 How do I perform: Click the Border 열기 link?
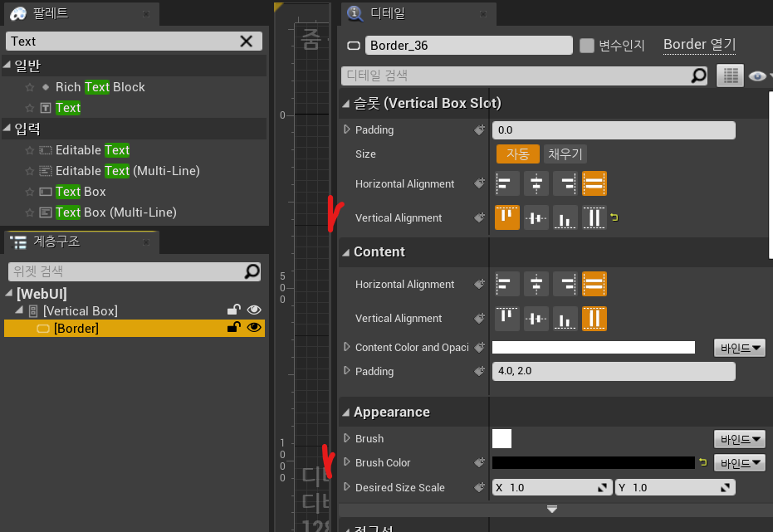[x=699, y=45]
